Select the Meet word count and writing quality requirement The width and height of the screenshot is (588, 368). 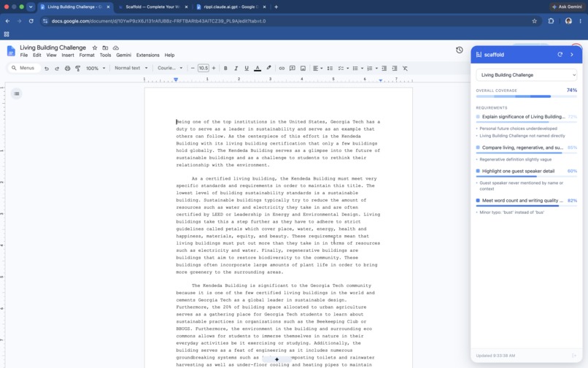click(527, 201)
